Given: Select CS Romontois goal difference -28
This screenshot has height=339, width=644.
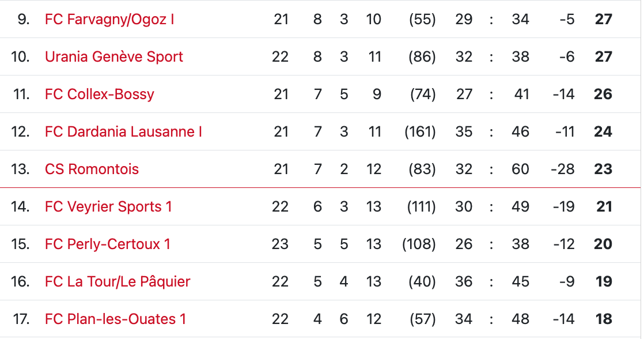Looking at the screenshot, I should [x=563, y=169].
